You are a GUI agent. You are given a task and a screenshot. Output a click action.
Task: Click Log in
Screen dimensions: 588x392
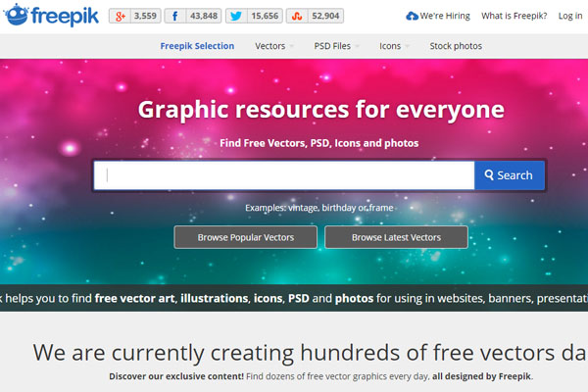pyautogui.click(x=570, y=16)
